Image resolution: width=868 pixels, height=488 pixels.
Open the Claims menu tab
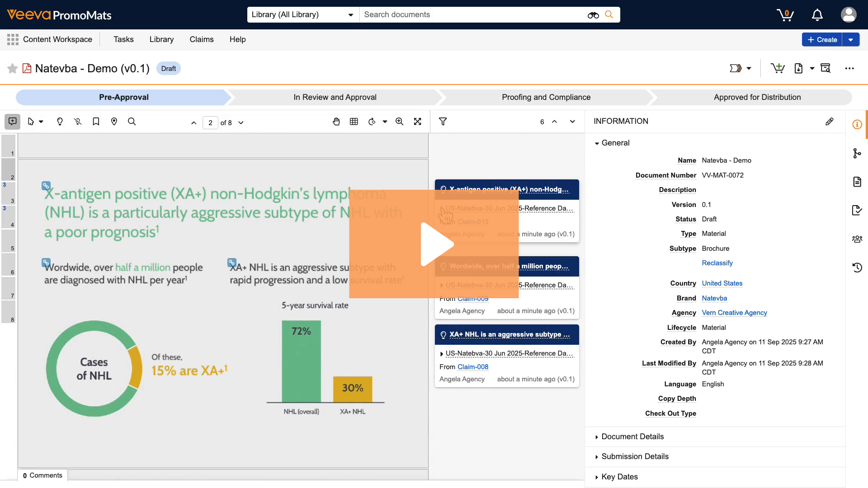coord(202,39)
